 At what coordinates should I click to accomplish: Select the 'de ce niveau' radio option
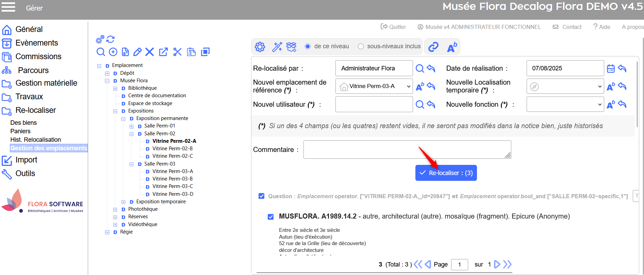click(308, 47)
